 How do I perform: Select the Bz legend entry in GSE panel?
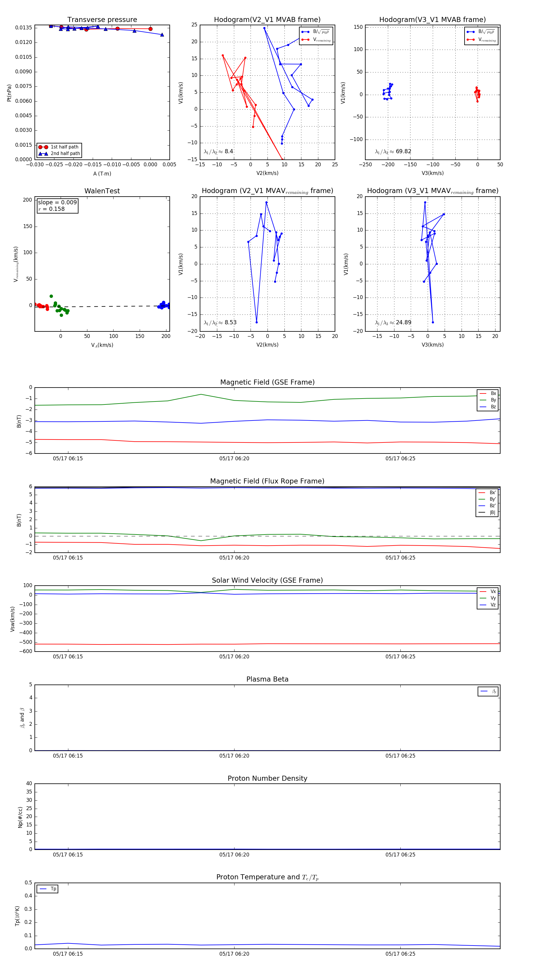click(x=488, y=407)
